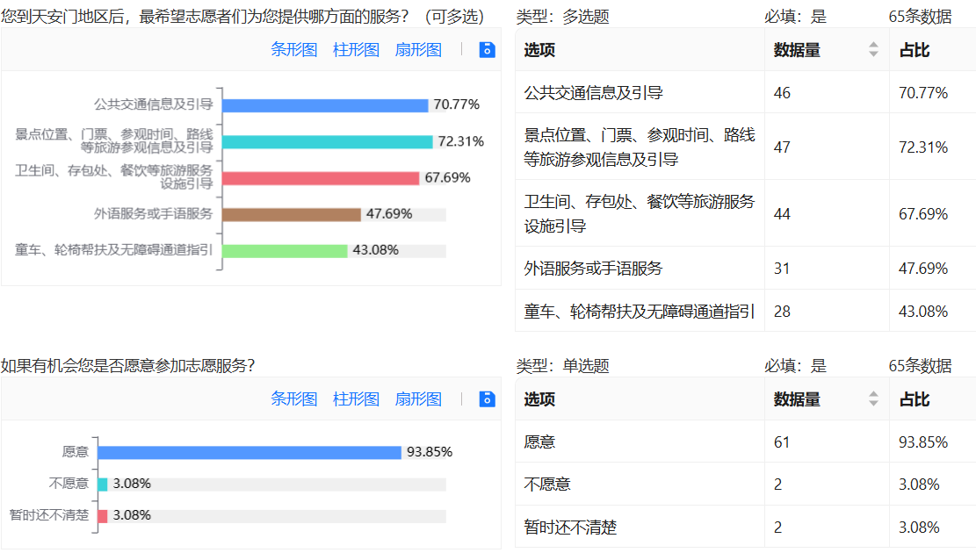
Task: Click the save icon above the services bar chart
Action: coord(488,50)
